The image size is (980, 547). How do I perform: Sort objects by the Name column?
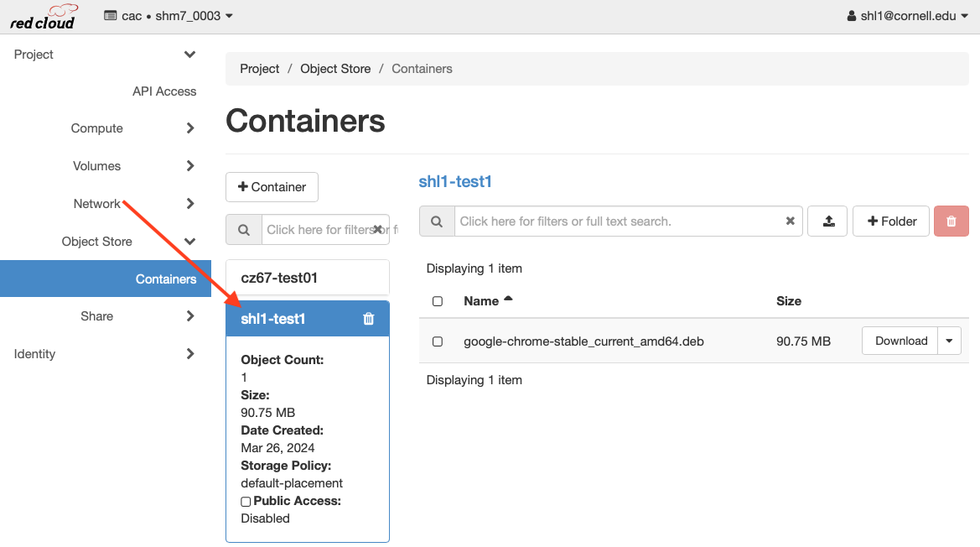click(481, 301)
